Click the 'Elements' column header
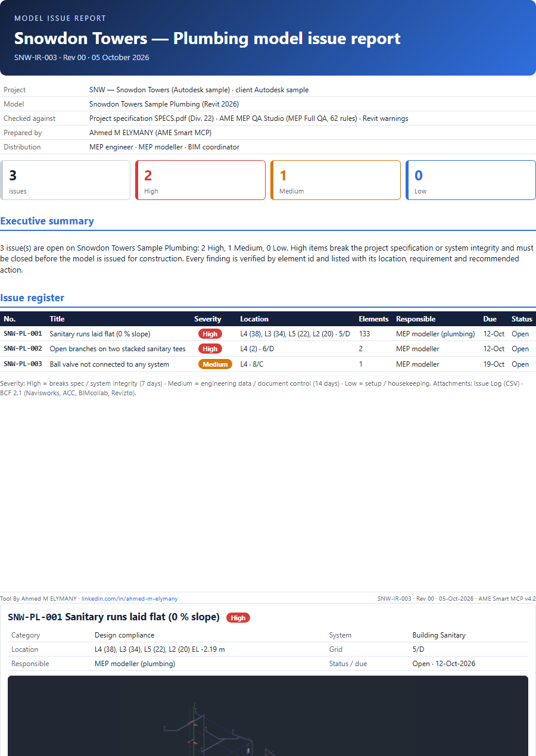This screenshot has width=536, height=756. click(x=373, y=319)
